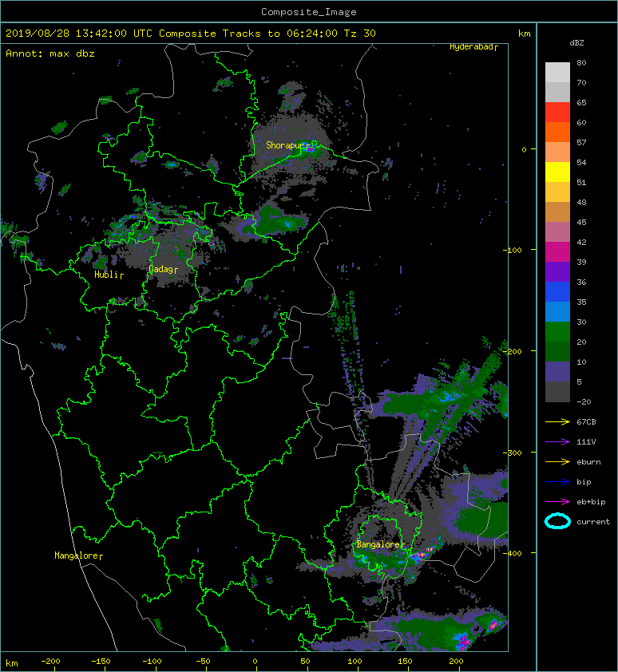
Task: Click the 150 tick on the bottom axis
Action: (x=406, y=662)
